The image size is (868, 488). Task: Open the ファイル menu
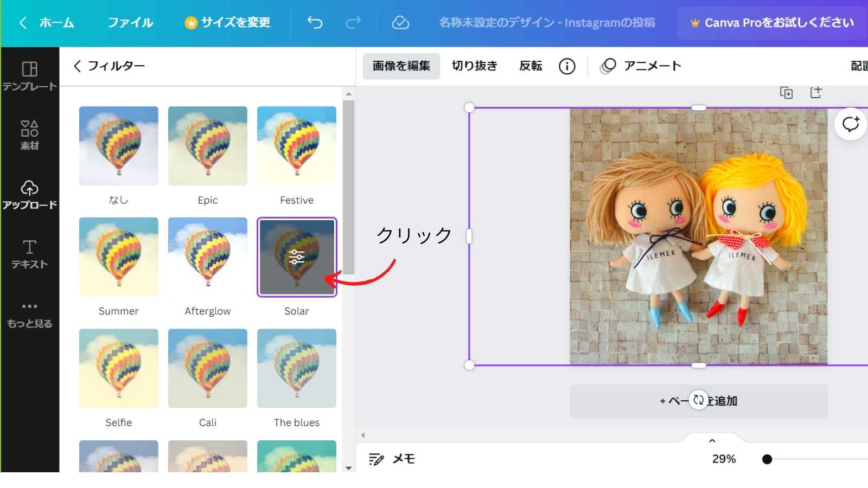pos(130,23)
